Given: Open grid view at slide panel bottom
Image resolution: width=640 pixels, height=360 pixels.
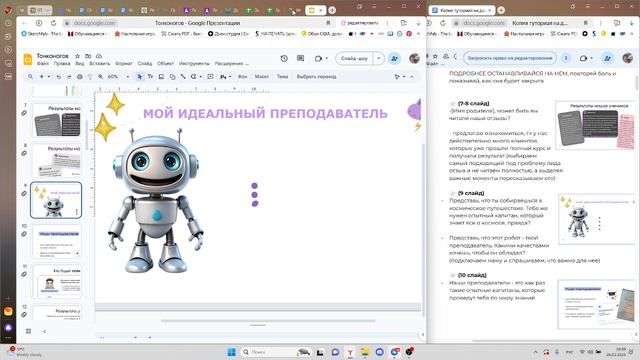Looking at the screenshot, I should (28, 331).
